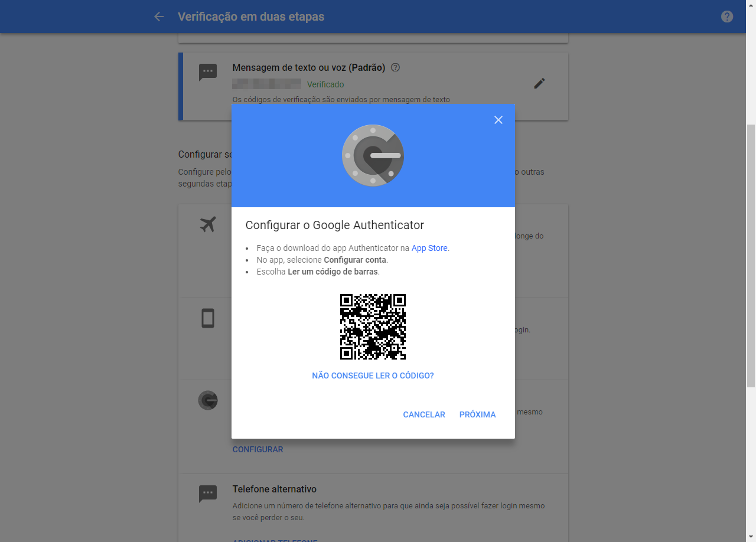Click the Google Authenticator logo in dialog

[x=373, y=155]
